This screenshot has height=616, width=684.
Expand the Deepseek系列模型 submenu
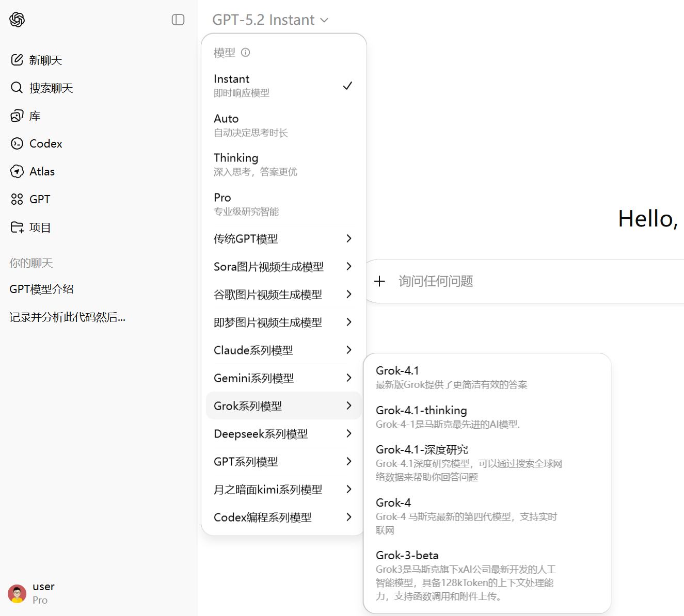283,434
